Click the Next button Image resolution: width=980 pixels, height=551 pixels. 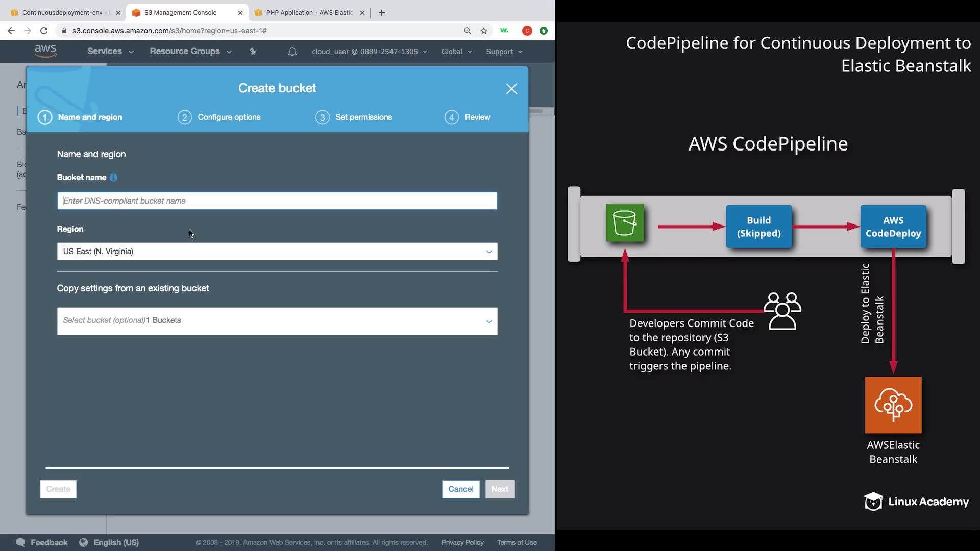500,489
